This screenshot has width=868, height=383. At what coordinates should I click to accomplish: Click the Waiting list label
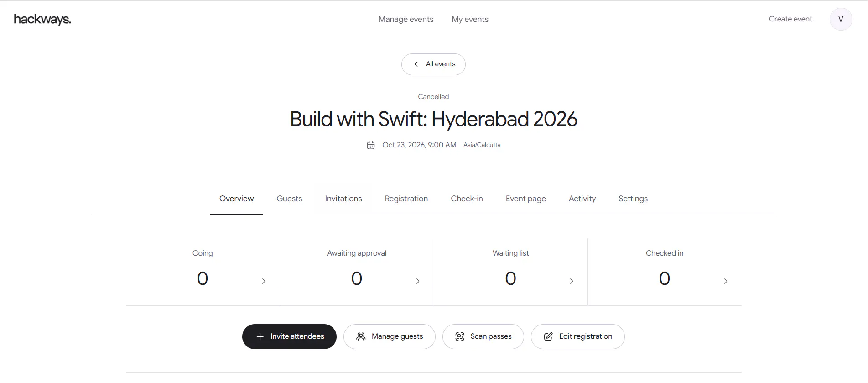pos(510,253)
